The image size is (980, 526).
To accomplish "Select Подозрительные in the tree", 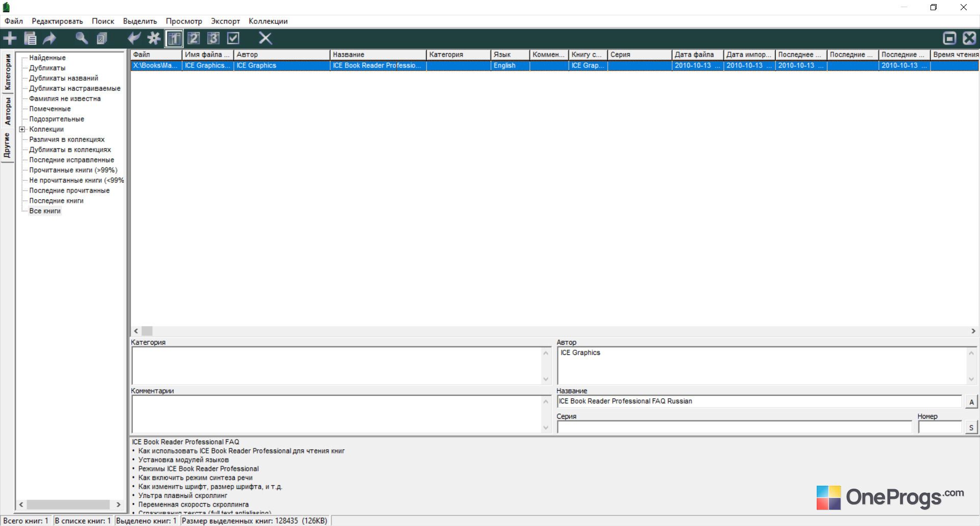I will click(x=57, y=119).
